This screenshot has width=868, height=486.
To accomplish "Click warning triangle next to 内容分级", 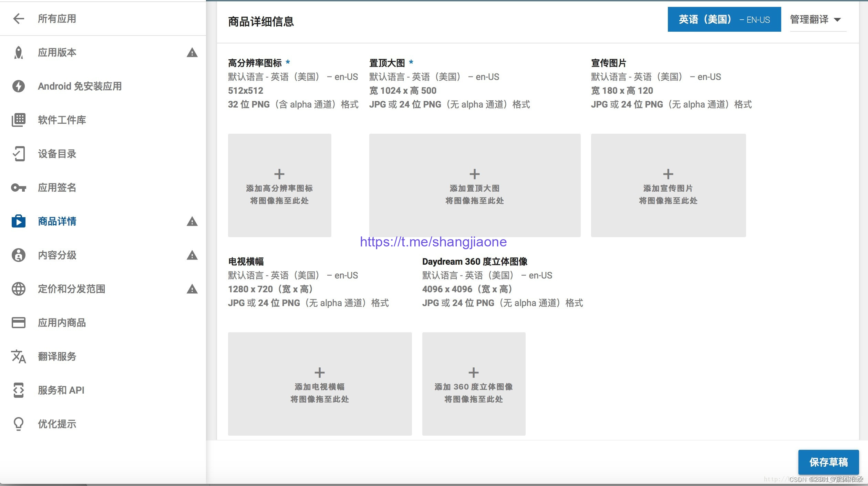I will point(192,255).
